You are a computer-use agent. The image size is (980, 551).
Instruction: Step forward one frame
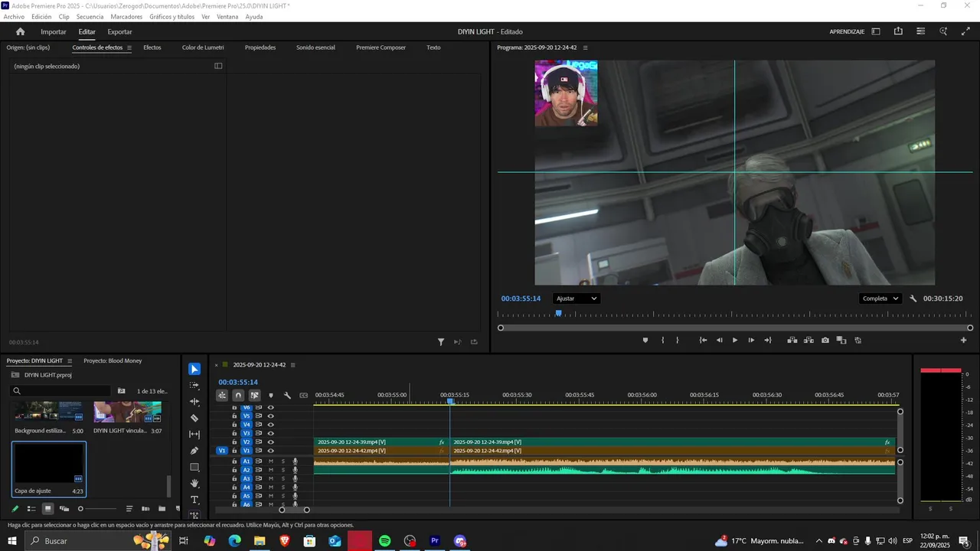pyautogui.click(x=751, y=340)
